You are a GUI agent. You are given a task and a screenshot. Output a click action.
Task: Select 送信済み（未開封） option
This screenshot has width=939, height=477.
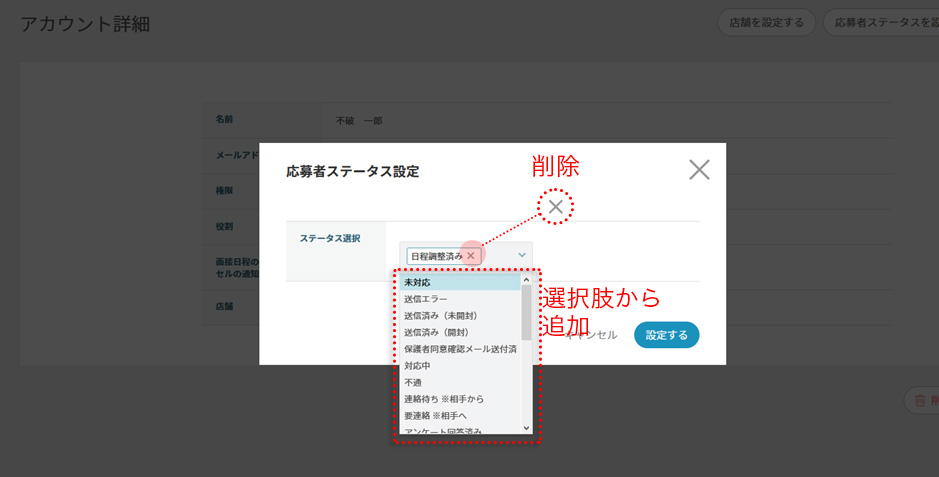tap(458, 316)
